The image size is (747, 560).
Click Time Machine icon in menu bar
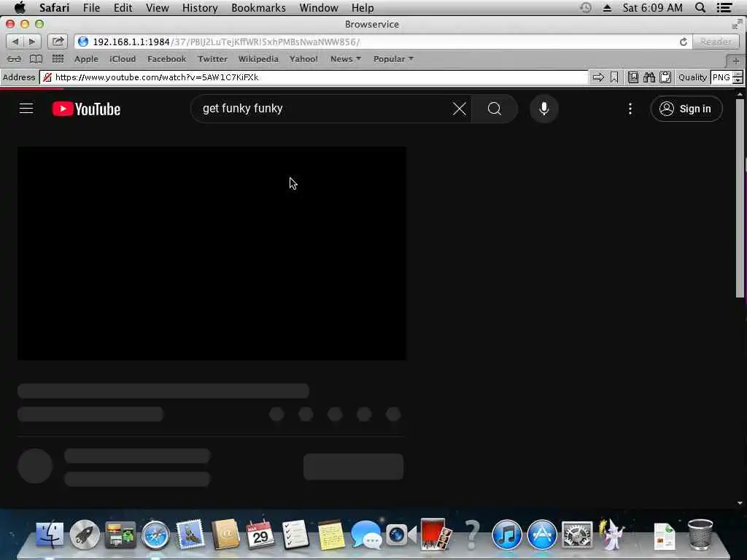(x=586, y=7)
